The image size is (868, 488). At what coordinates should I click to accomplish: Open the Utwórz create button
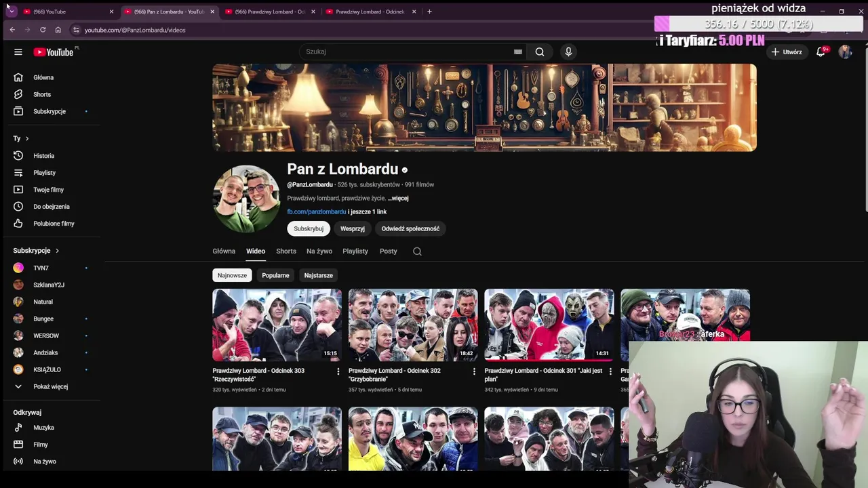(x=786, y=52)
